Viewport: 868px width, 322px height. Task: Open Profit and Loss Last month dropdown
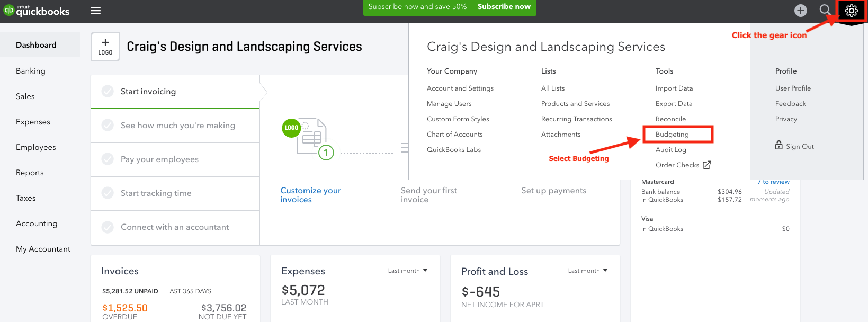point(588,271)
